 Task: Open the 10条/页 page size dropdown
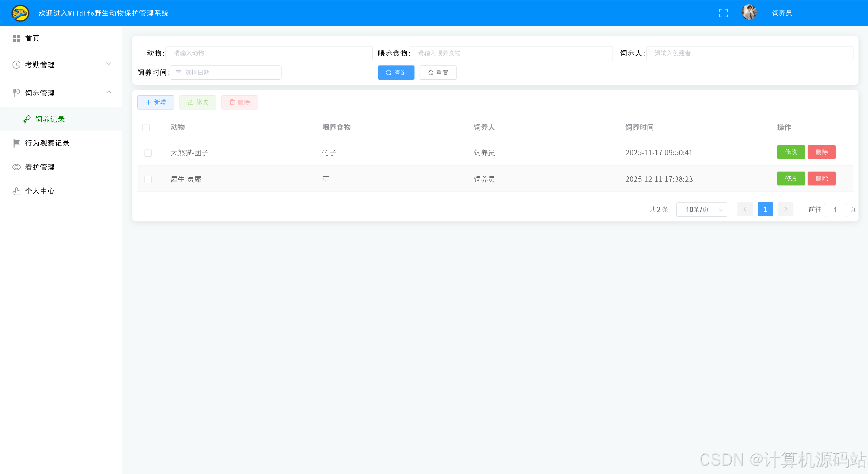tap(701, 210)
